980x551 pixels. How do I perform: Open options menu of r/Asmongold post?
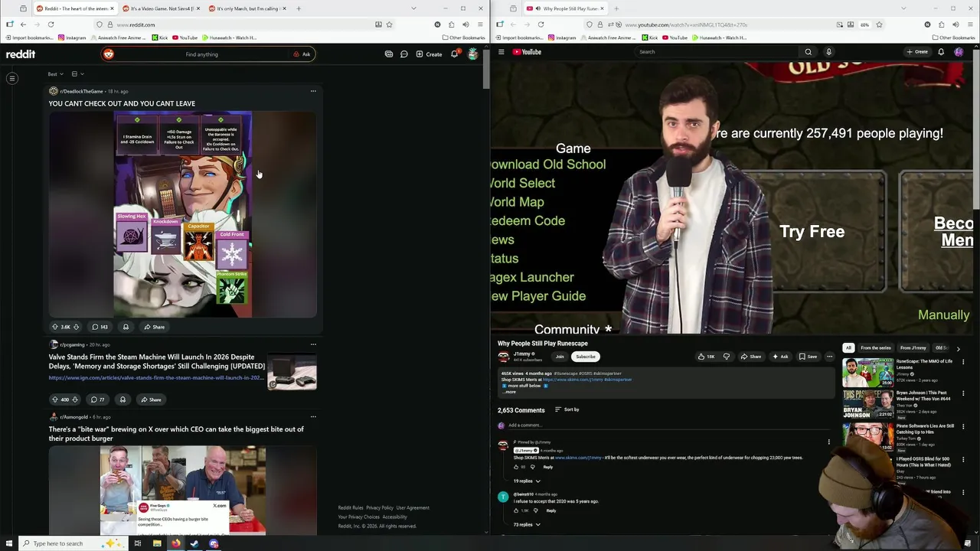click(313, 417)
